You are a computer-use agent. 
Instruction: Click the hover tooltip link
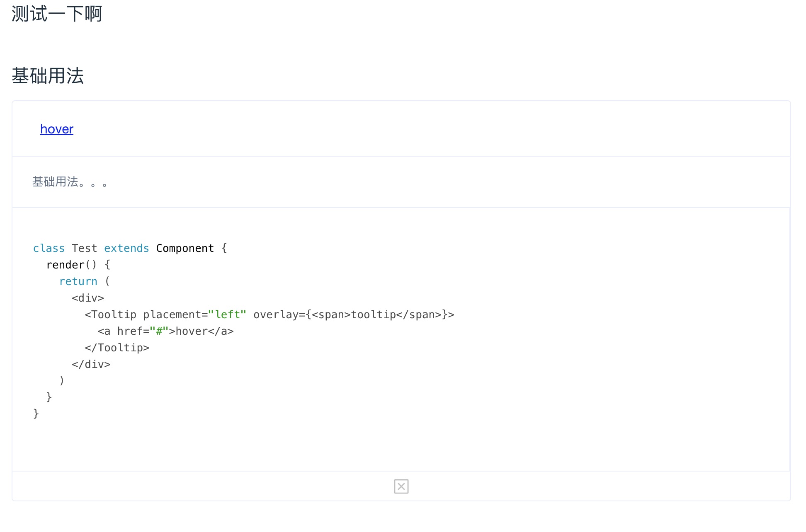[57, 129]
